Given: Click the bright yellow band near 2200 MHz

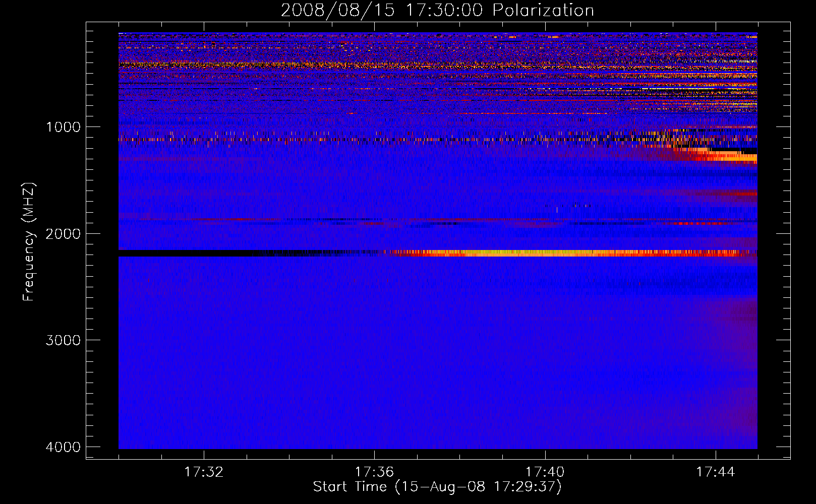Looking at the screenshot, I should 570,253.
